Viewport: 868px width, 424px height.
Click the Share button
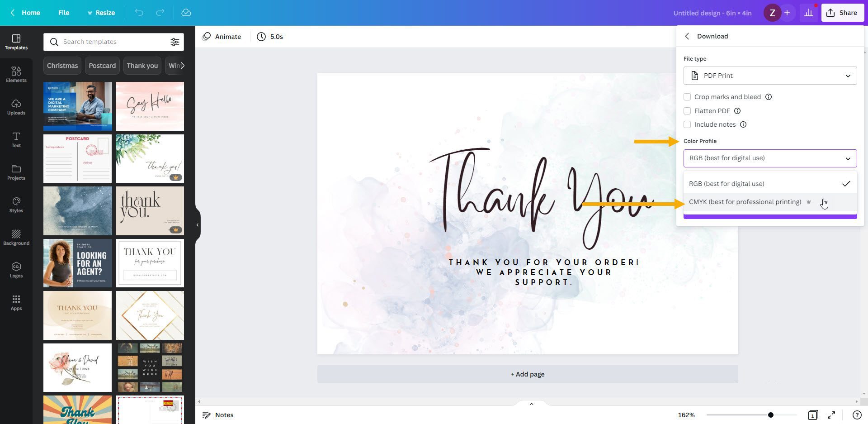pyautogui.click(x=842, y=12)
